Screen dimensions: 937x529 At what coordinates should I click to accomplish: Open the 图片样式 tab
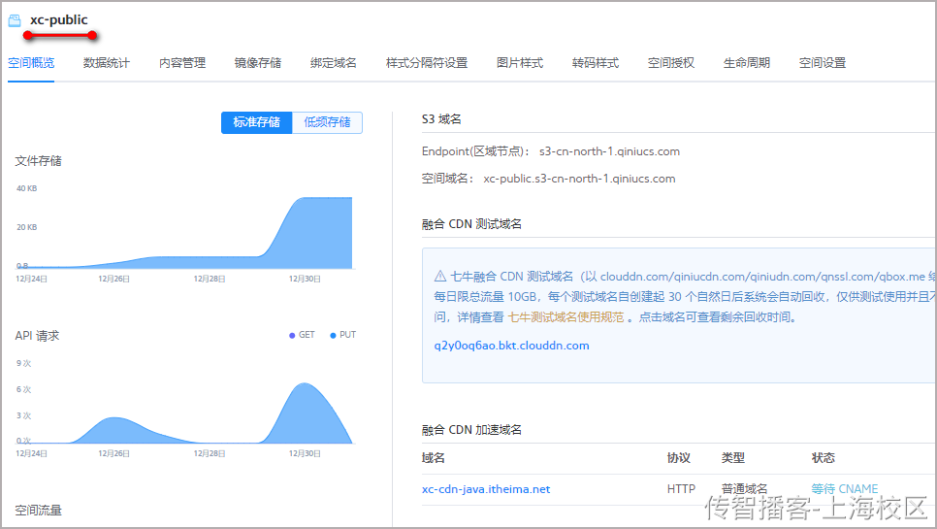tap(520, 63)
